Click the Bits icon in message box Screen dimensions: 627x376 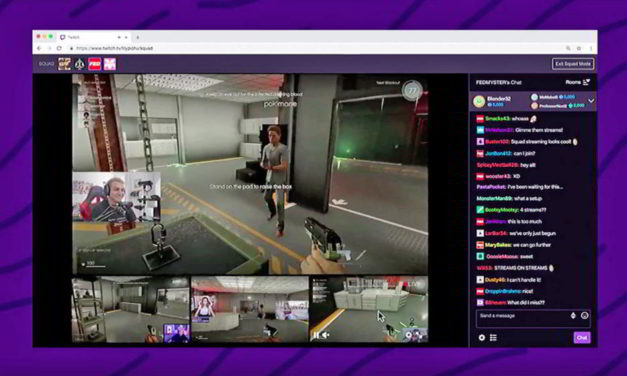(x=573, y=316)
